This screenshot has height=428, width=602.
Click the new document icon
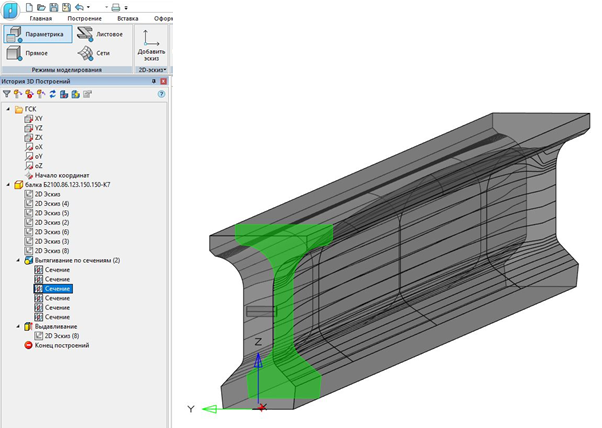tap(31, 6)
